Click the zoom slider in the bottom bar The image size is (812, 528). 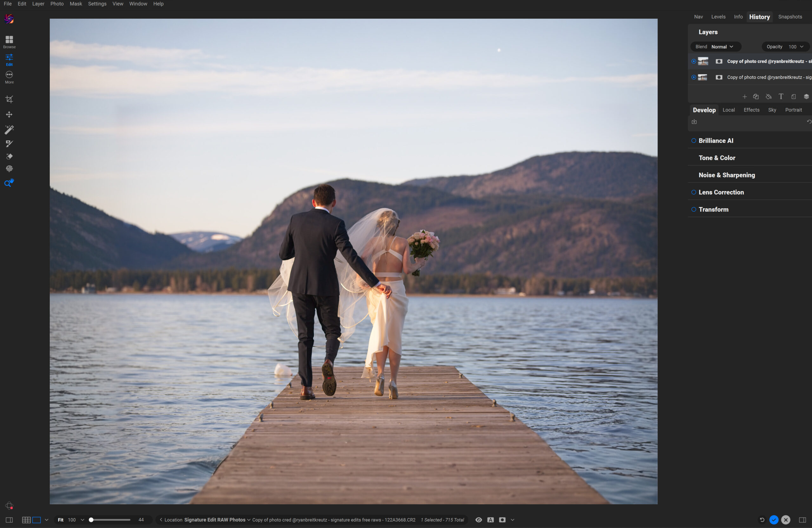tap(110, 520)
